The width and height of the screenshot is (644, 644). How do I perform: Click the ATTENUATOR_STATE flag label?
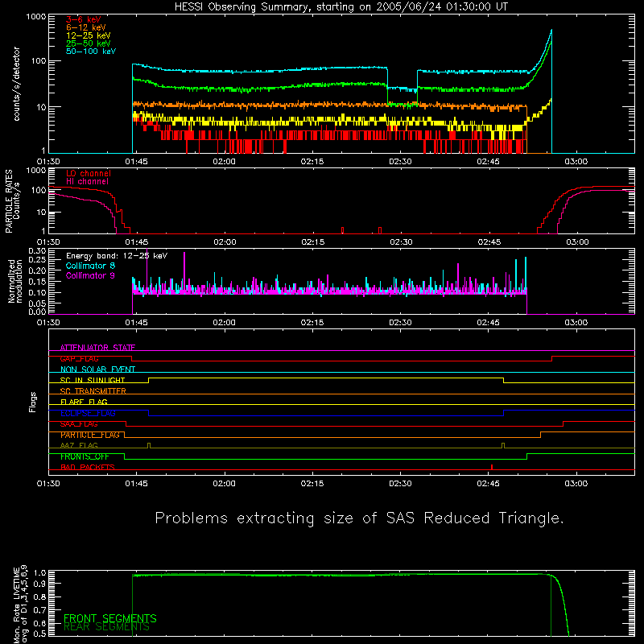(97, 348)
